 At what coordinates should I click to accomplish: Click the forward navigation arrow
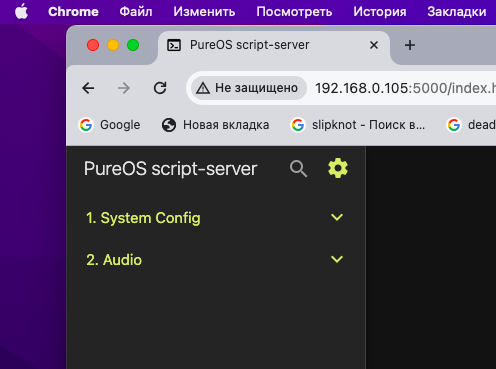pyautogui.click(x=124, y=88)
